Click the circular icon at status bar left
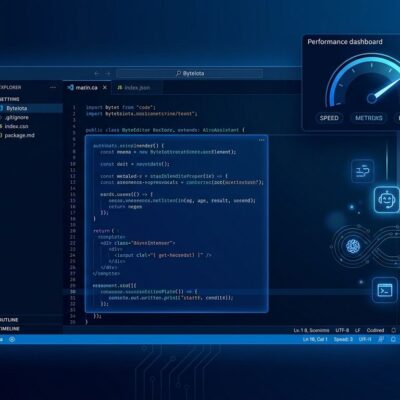 pos(12,340)
